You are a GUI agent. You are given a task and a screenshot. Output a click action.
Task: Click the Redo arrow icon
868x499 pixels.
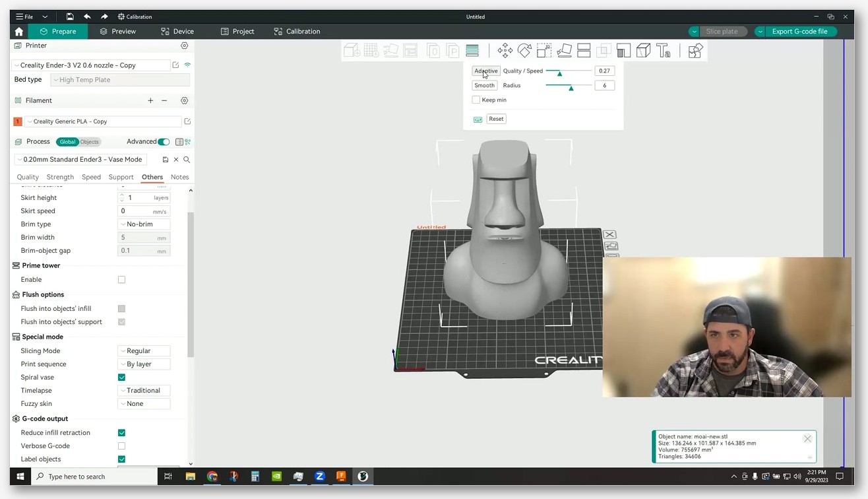click(x=104, y=17)
